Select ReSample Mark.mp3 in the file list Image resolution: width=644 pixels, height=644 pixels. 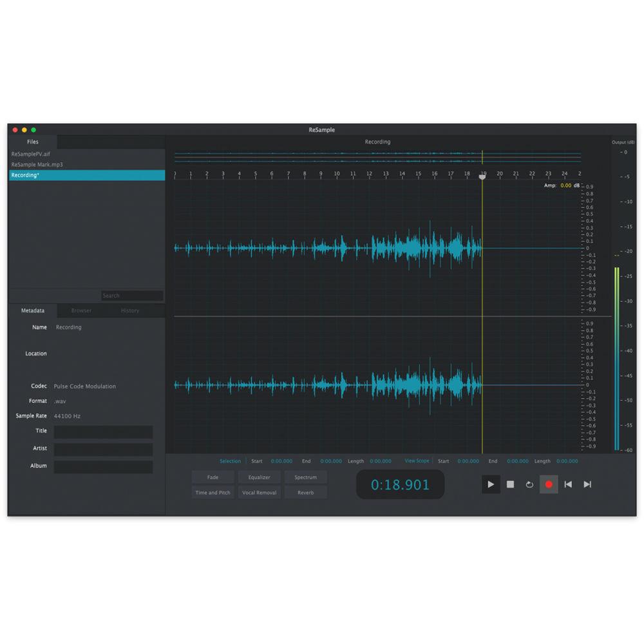(37, 165)
